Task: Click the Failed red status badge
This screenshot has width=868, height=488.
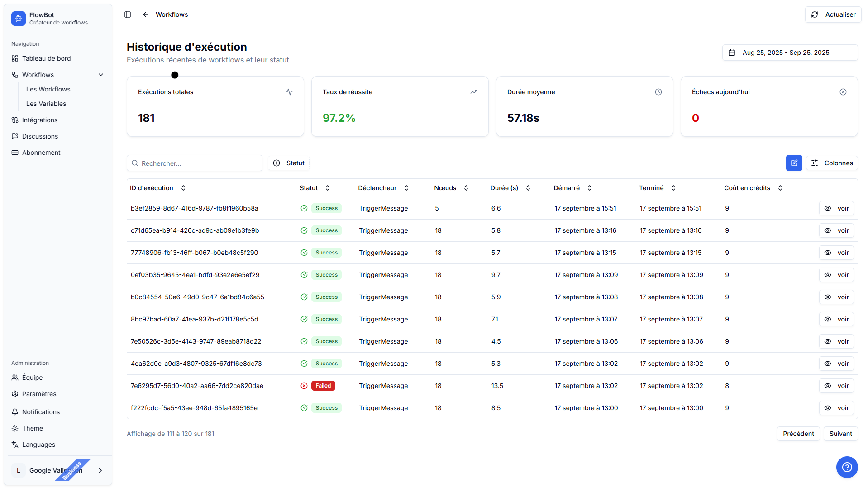Action: 323,386
